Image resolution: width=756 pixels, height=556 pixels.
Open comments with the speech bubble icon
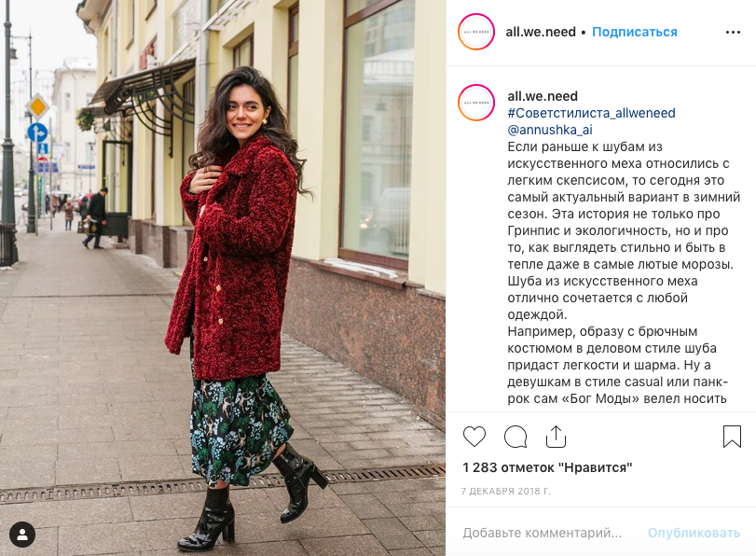[x=515, y=437]
